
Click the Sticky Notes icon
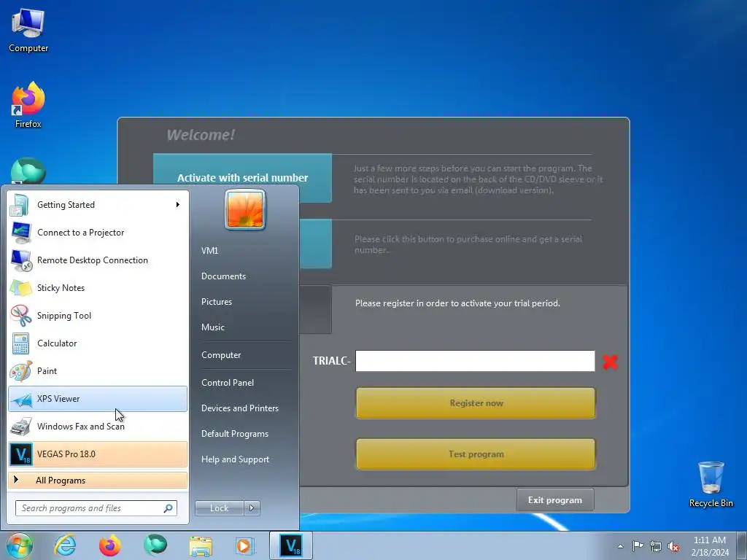pos(21,288)
